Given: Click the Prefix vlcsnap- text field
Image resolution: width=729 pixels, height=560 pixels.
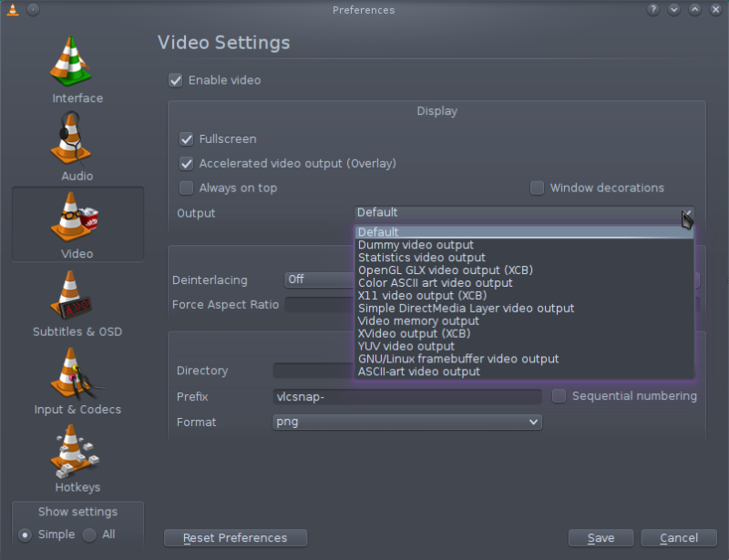Looking at the screenshot, I should pyautogui.click(x=406, y=396).
